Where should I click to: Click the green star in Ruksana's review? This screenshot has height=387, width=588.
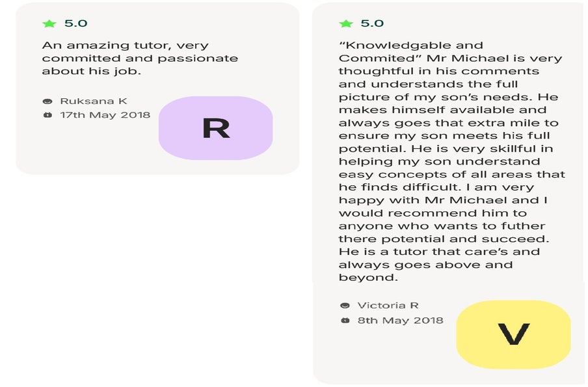49,23
